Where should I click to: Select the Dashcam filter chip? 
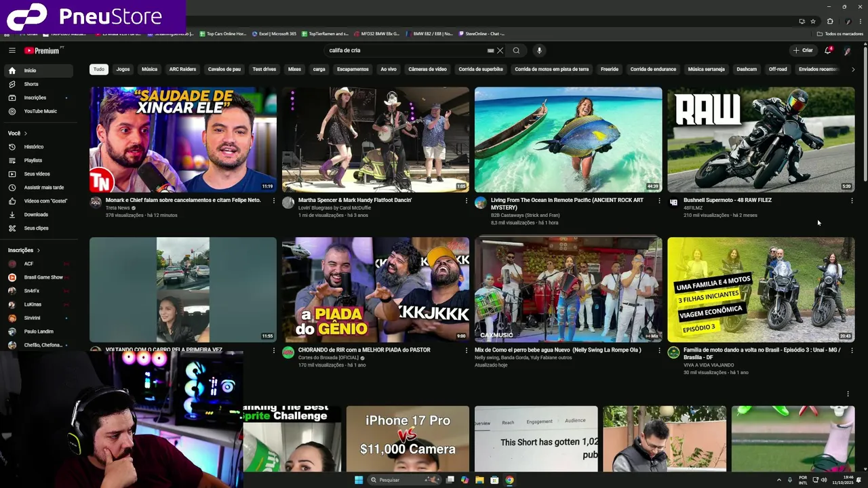(x=747, y=69)
